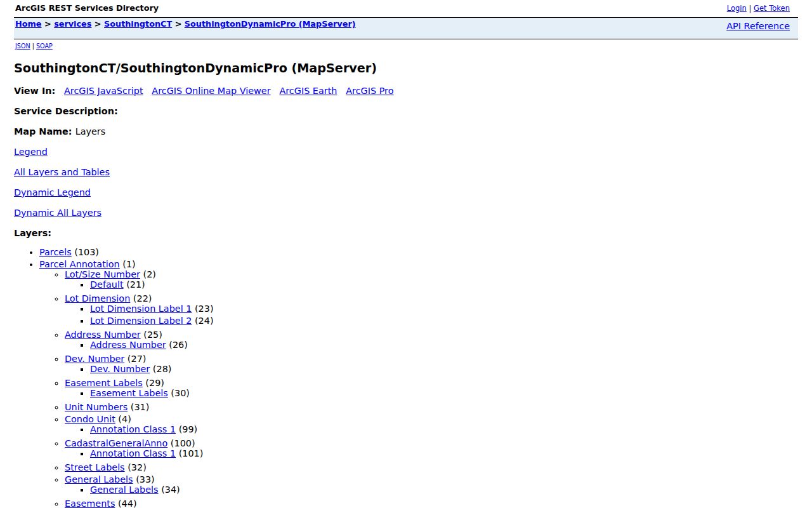This screenshot has height=508, width=812.
Task: Open the Dev. Number sublayer (28)
Action: (x=120, y=369)
